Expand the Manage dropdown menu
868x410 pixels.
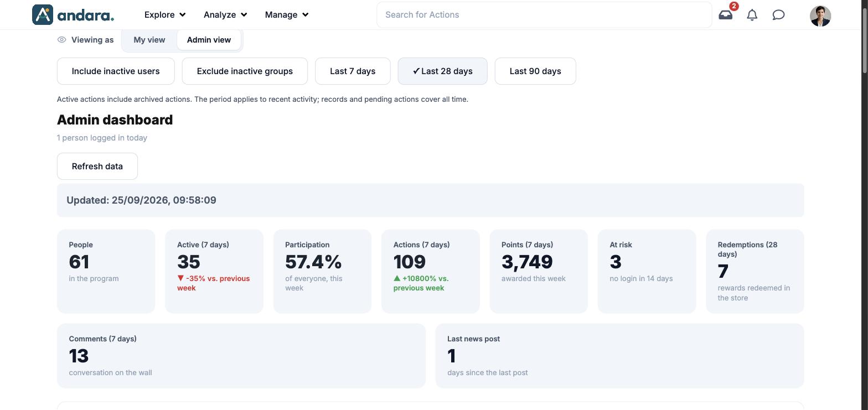(x=287, y=15)
